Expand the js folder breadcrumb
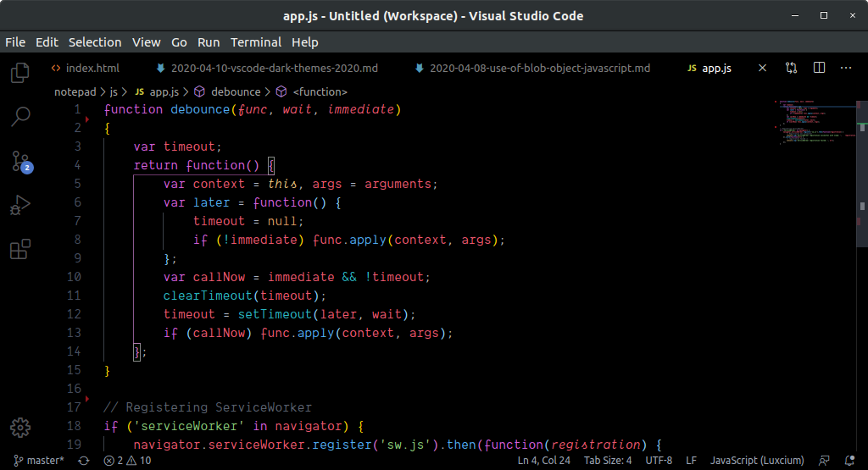868x470 pixels. [114, 91]
